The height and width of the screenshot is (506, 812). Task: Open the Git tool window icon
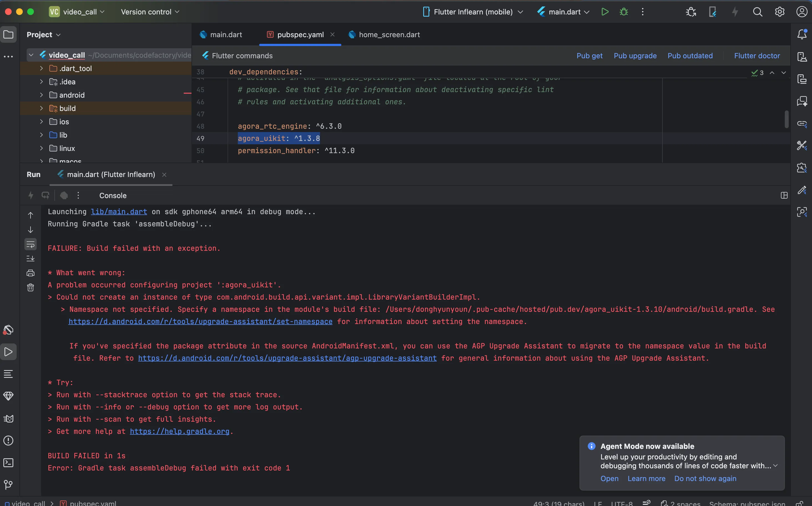coord(8,484)
